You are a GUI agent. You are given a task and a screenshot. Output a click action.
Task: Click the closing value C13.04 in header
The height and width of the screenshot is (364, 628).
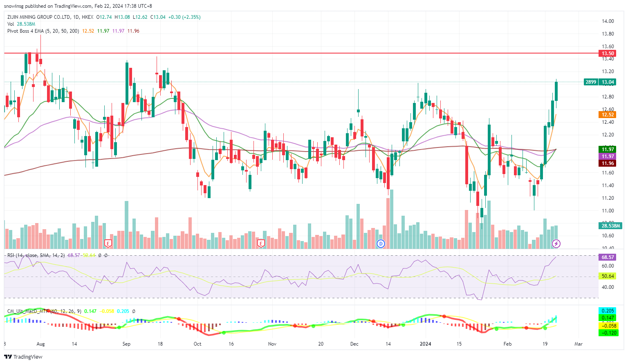click(x=158, y=17)
